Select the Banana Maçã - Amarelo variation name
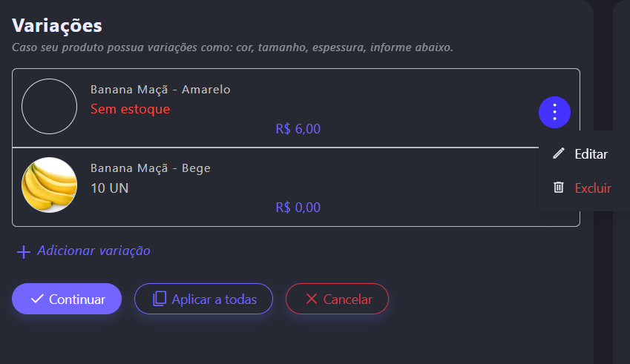This screenshot has width=630, height=364. [160, 90]
